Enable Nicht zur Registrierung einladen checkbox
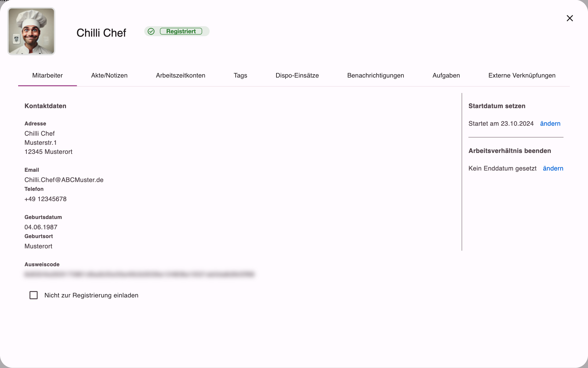The height and width of the screenshot is (368, 588). coord(34,295)
